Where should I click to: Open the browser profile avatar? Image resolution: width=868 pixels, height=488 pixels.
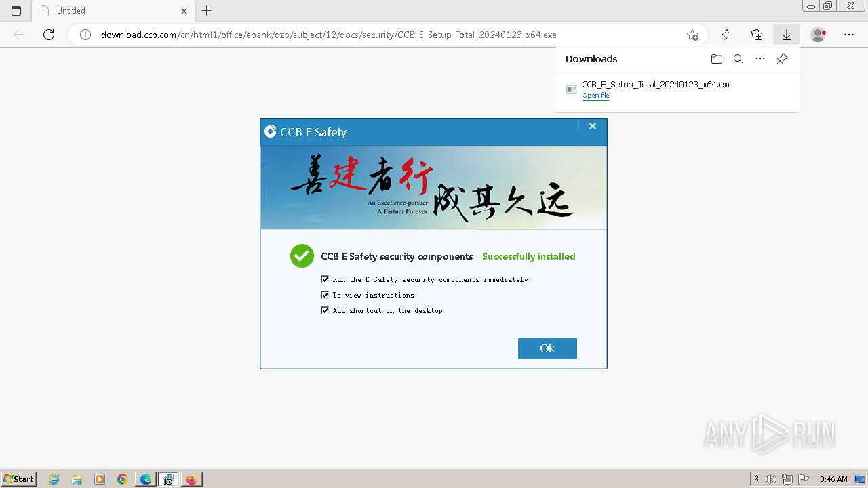(818, 35)
